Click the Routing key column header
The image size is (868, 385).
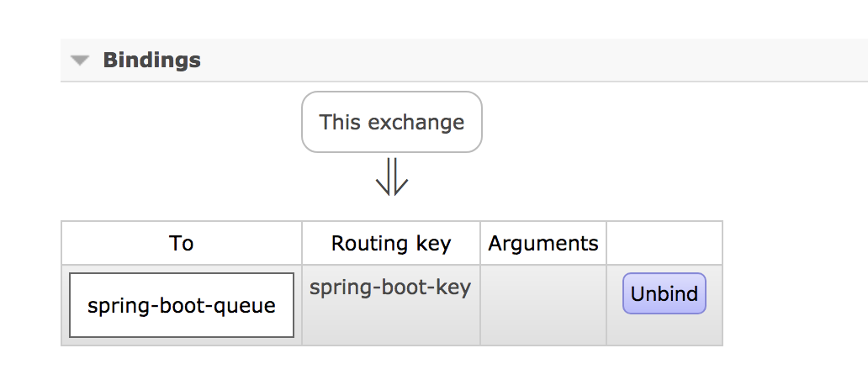point(391,244)
